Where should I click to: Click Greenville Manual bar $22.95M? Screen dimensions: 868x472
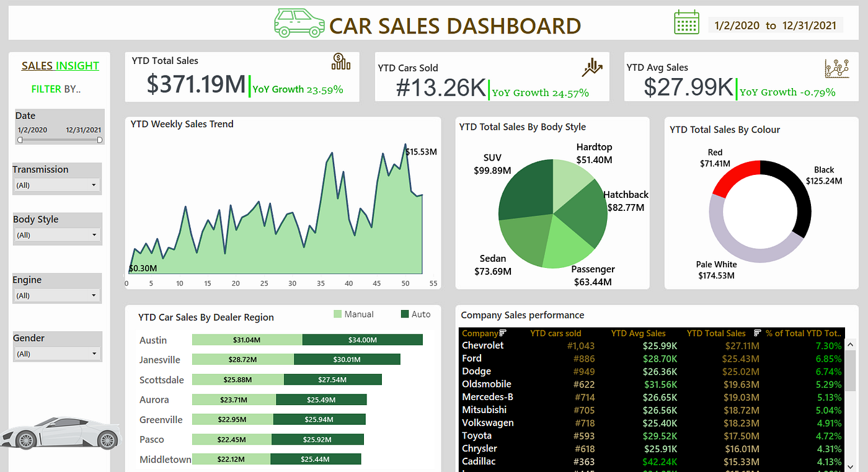(x=232, y=419)
